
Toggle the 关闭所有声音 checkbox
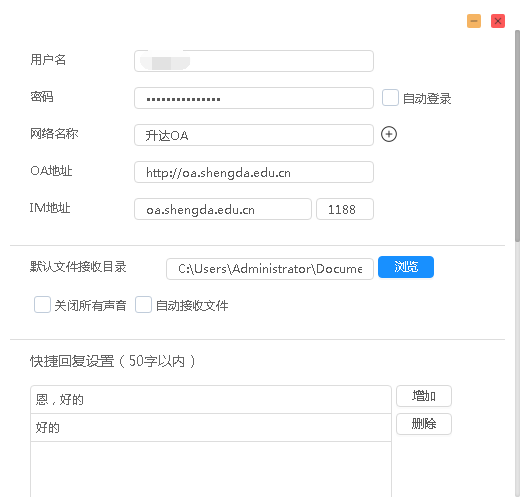click(42, 304)
